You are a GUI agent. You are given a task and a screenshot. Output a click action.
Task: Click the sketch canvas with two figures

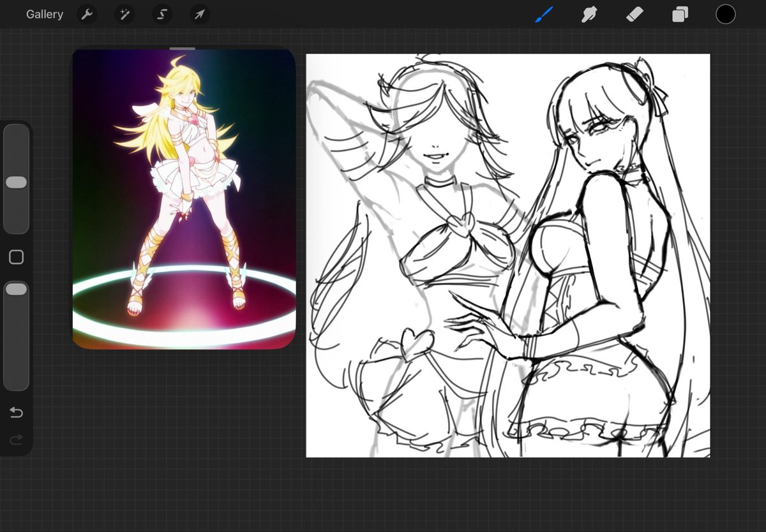coord(508,255)
